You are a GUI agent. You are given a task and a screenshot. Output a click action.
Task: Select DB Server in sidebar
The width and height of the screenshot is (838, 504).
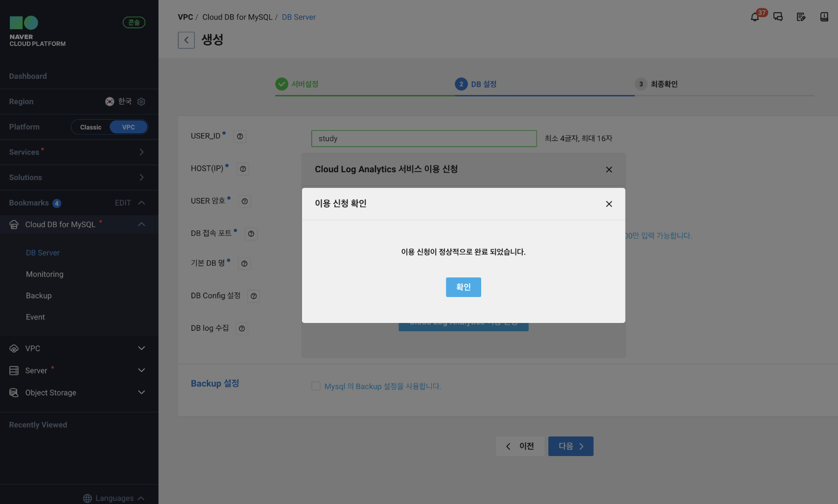[x=43, y=253]
